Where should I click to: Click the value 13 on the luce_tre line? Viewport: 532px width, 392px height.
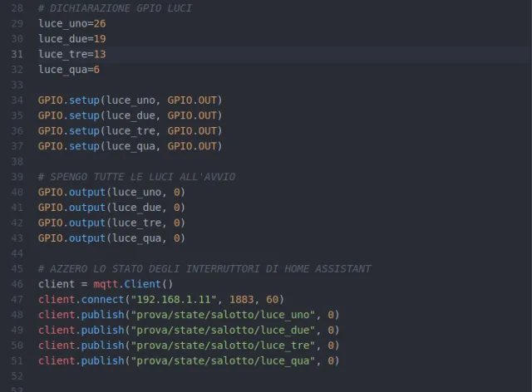100,54
